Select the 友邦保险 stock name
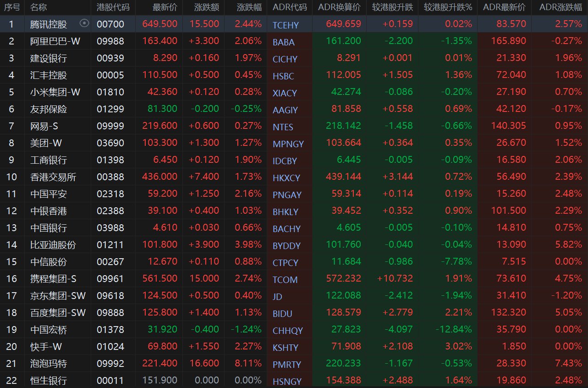 (49, 109)
